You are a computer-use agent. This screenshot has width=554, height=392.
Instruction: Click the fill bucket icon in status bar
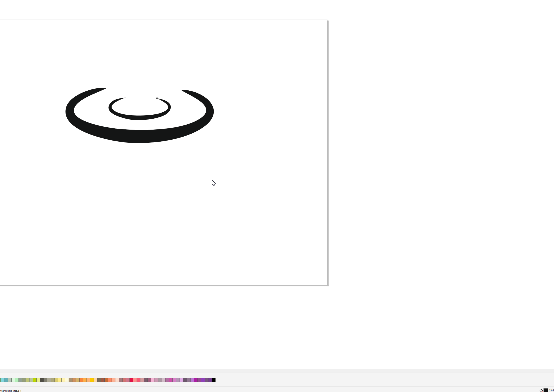541,390
